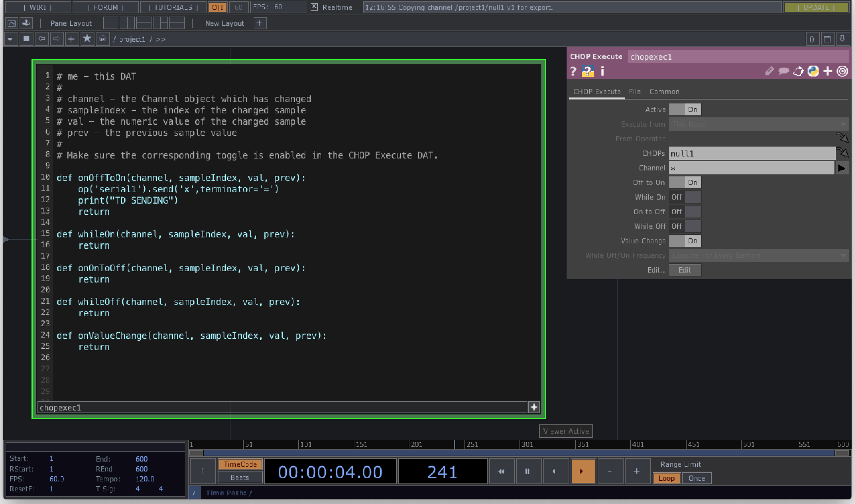Click the plus icon in the network path bar

(x=71, y=39)
